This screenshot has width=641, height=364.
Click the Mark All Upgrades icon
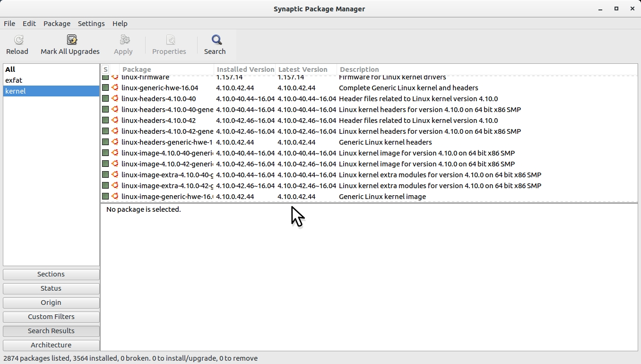[x=71, y=40]
